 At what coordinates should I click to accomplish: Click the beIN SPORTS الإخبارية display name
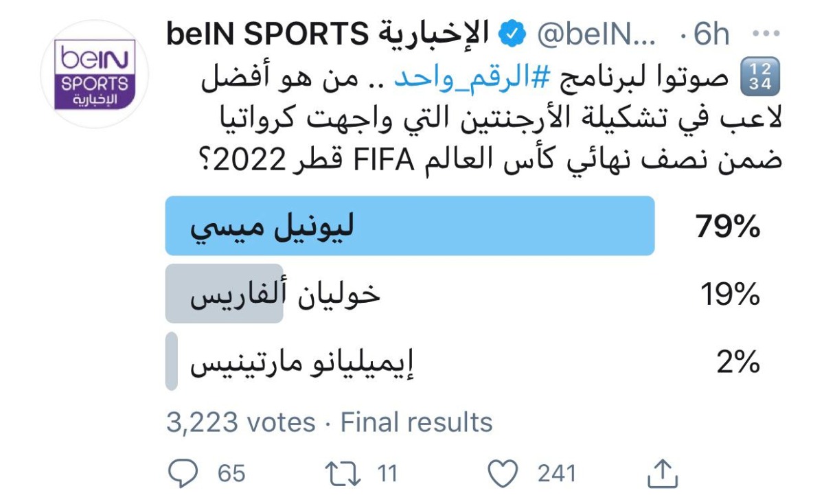pyautogui.click(x=328, y=34)
